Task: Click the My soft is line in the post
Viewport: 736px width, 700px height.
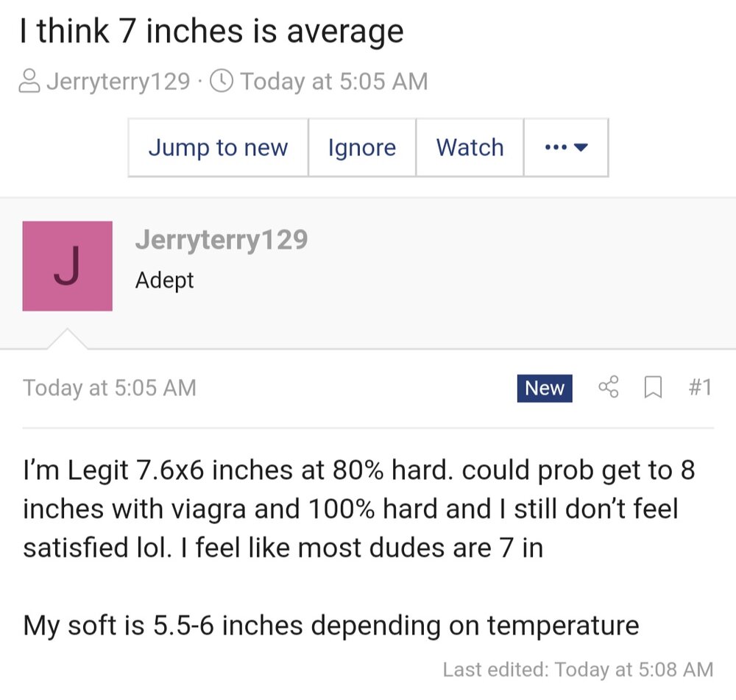Action: [330, 626]
